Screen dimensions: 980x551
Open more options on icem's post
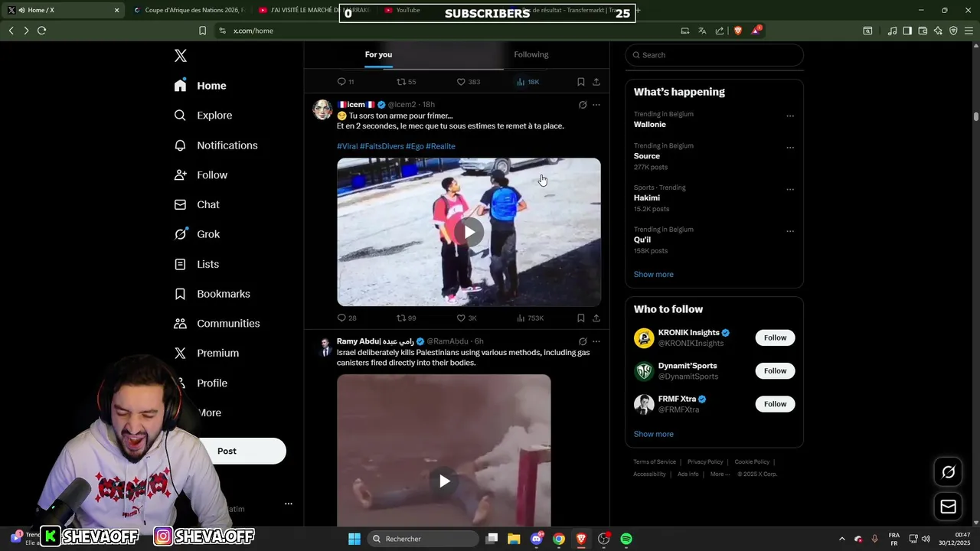pos(596,105)
